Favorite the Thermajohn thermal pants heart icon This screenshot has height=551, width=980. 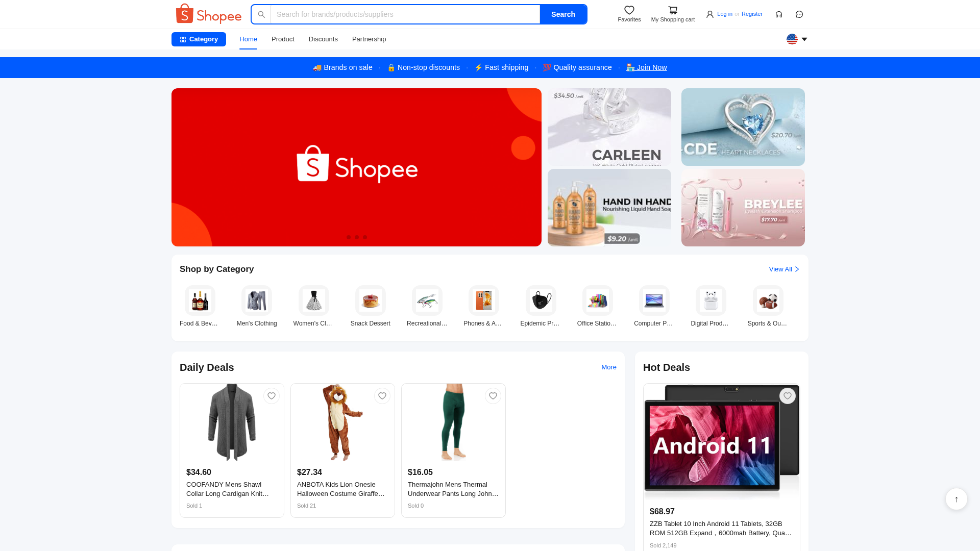click(493, 396)
